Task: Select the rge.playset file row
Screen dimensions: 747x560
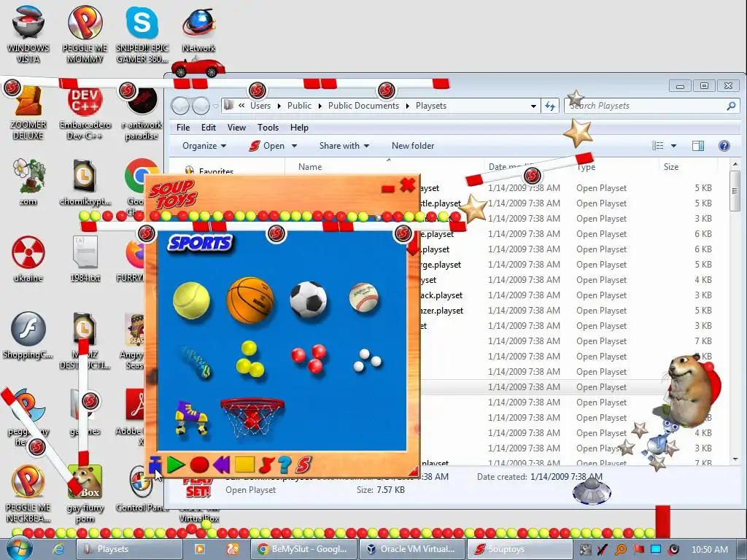Action: [567, 265]
